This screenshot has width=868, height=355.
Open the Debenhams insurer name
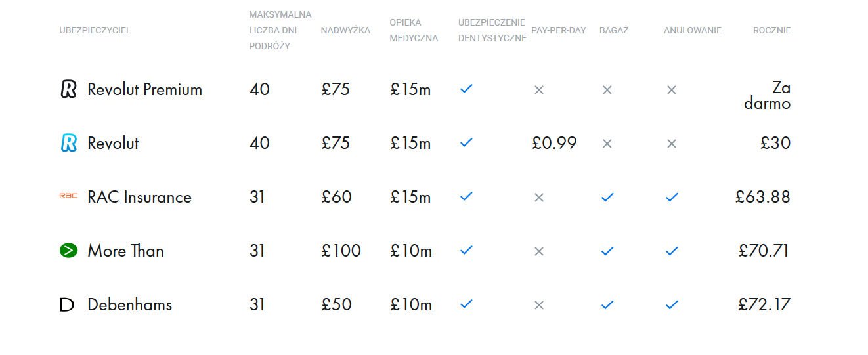coord(129,304)
